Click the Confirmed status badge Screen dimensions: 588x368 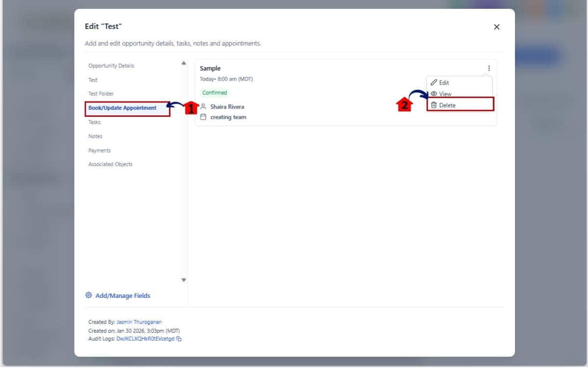pyautogui.click(x=215, y=93)
